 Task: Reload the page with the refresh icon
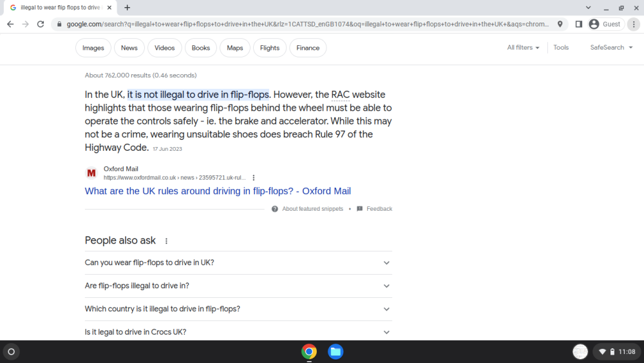coord(40,25)
